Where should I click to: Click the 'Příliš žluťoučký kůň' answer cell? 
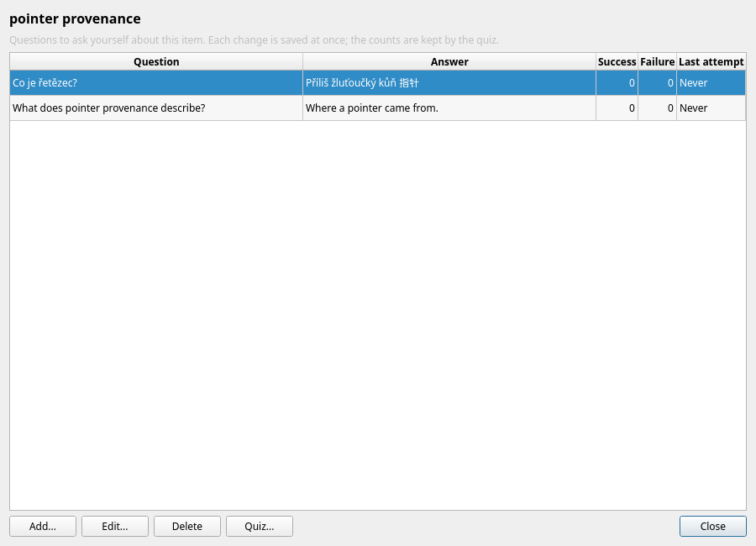click(449, 83)
